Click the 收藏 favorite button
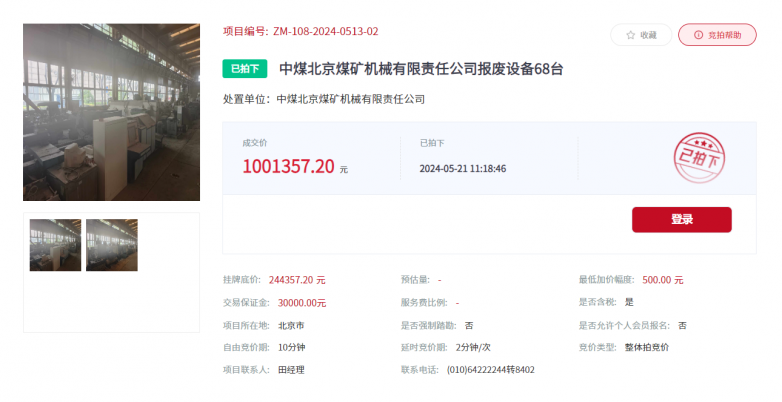Viewport: 782px width, 402px height. point(641,35)
